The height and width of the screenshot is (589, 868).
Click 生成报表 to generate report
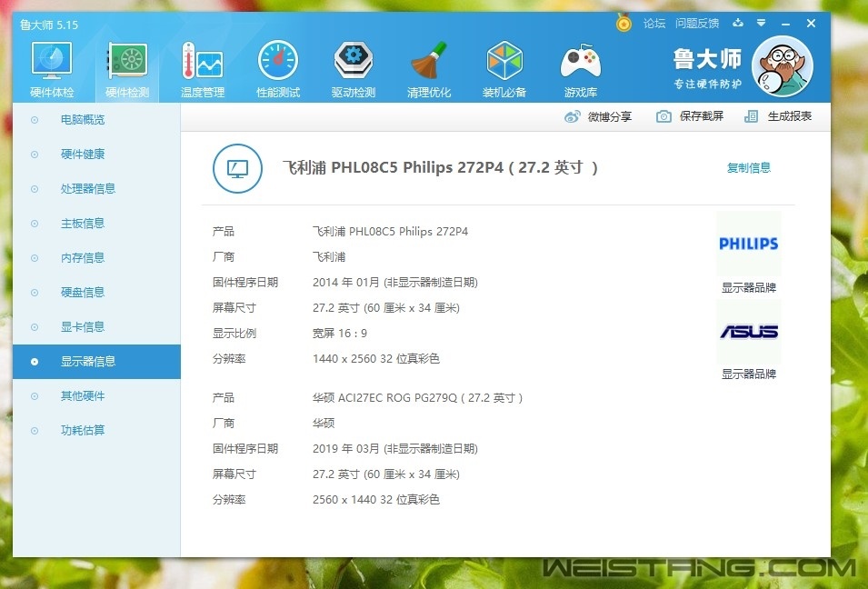click(778, 116)
